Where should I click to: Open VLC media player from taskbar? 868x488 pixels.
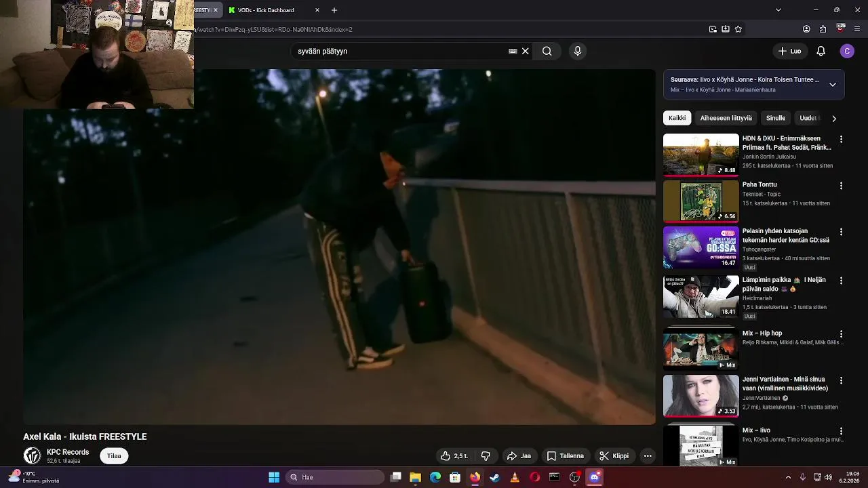pyautogui.click(x=515, y=477)
